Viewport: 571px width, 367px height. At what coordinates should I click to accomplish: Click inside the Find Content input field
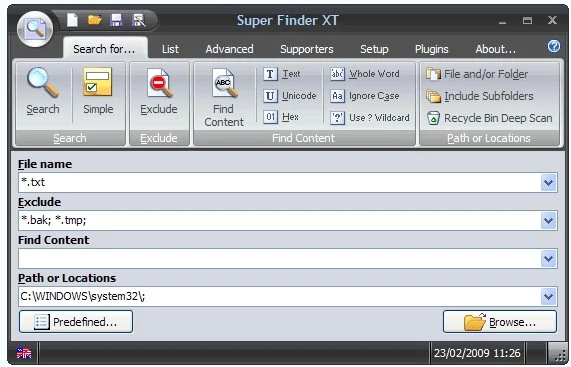(x=280, y=259)
